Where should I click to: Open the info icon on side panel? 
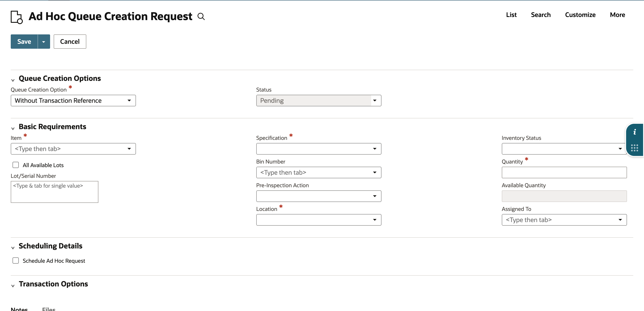click(x=635, y=132)
